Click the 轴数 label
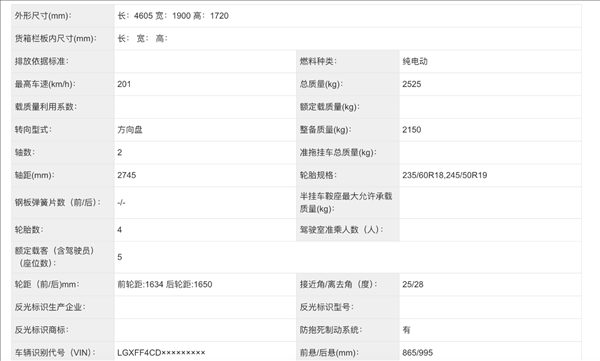 coord(25,152)
